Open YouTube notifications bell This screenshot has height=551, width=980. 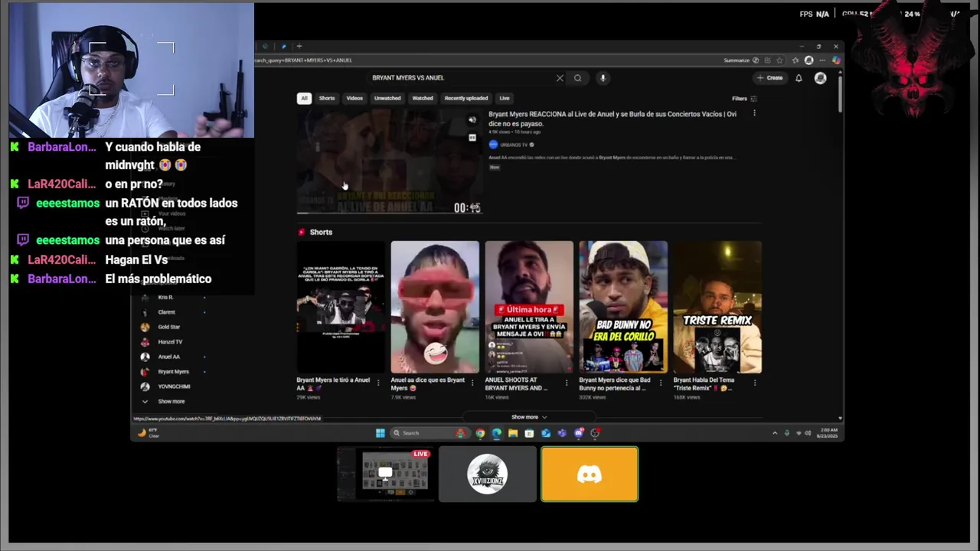[799, 77]
